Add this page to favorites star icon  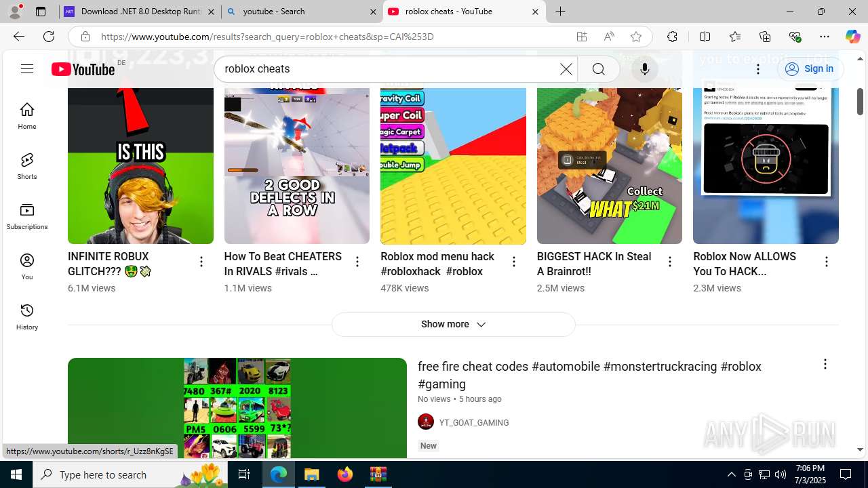(635, 37)
